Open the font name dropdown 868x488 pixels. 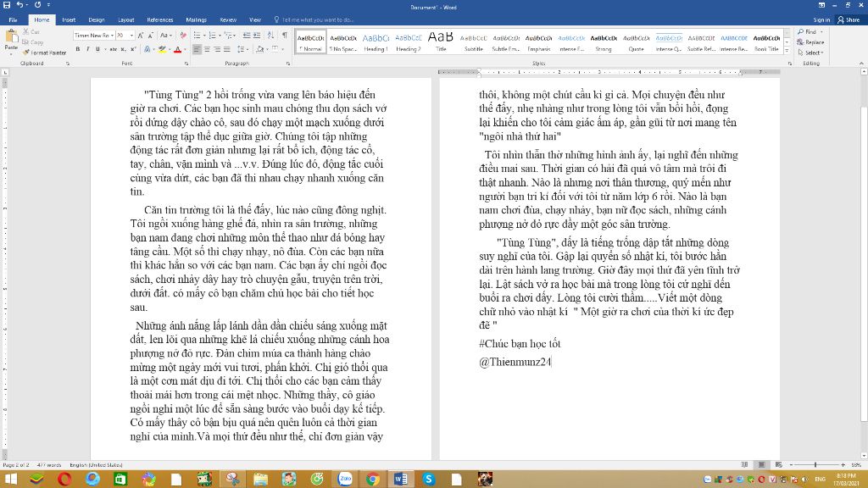[x=113, y=36]
